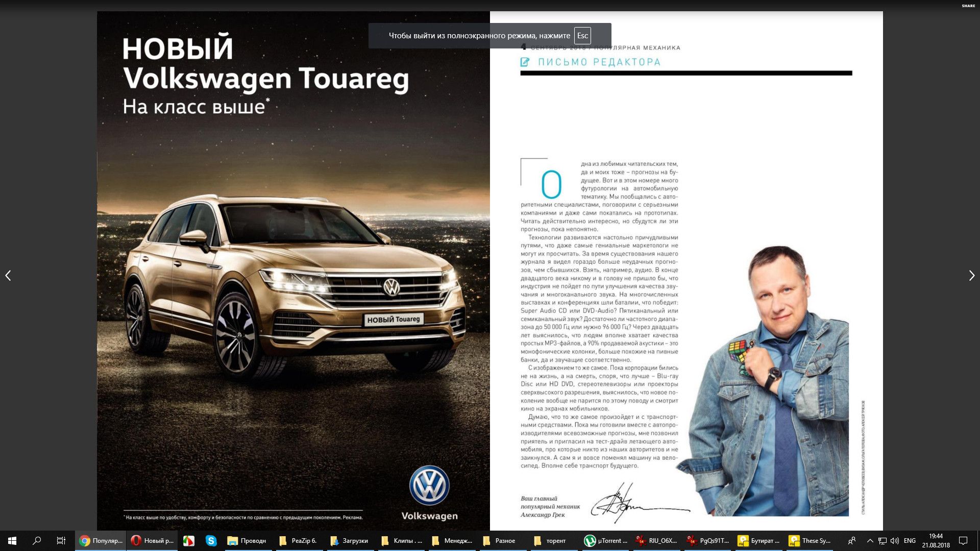Switch to the Opera window 'Новый р...'

(x=152, y=541)
